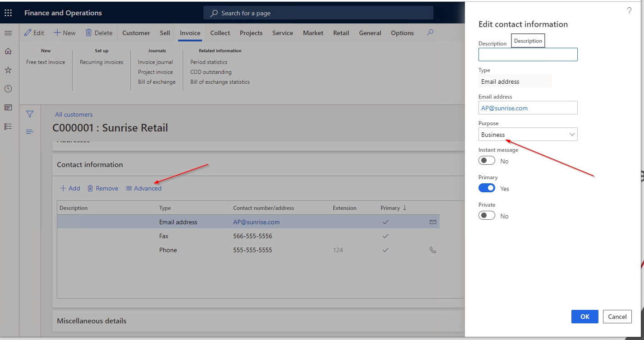This screenshot has height=340, width=644.
Task: Click the envelope icon on the email row
Action: tap(432, 222)
